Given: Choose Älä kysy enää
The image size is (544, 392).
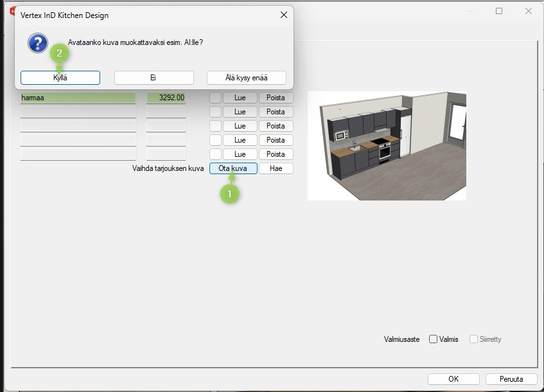Looking at the screenshot, I should [x=247, y=78].
